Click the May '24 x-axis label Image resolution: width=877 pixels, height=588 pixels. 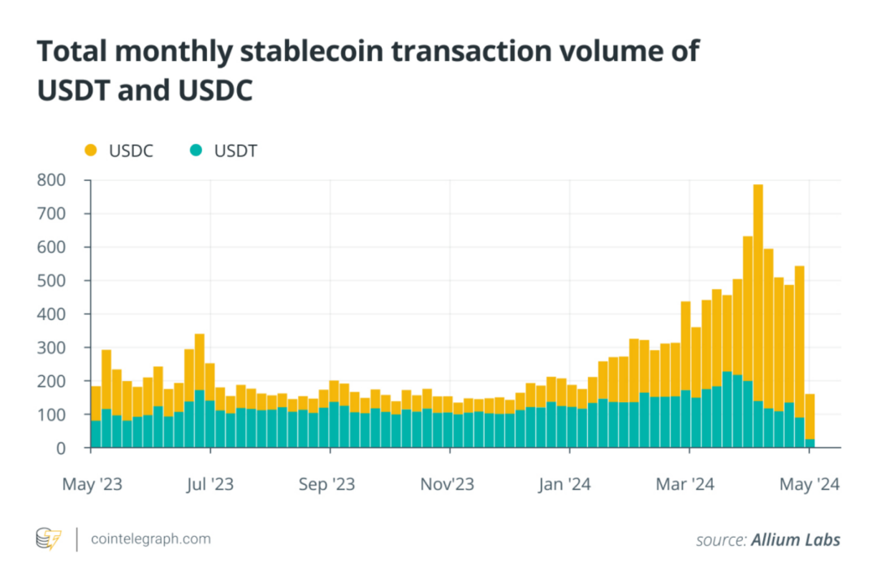809,484
